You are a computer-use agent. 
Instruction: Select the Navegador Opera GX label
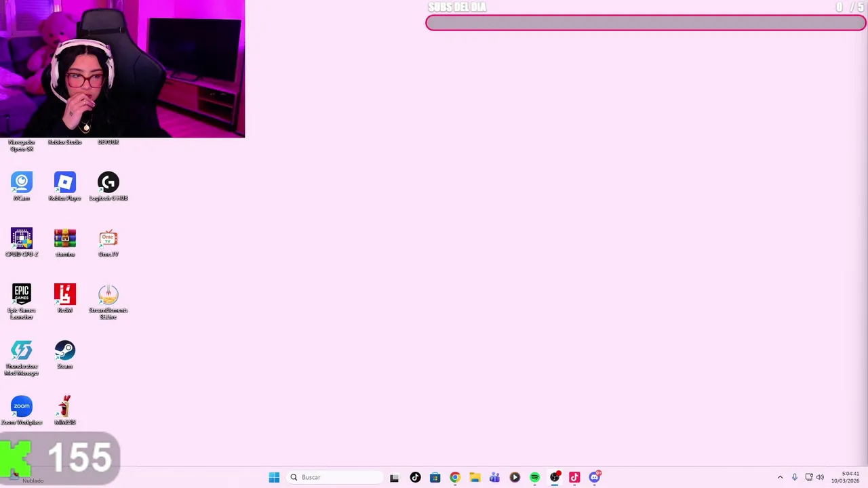click(22, 145)
